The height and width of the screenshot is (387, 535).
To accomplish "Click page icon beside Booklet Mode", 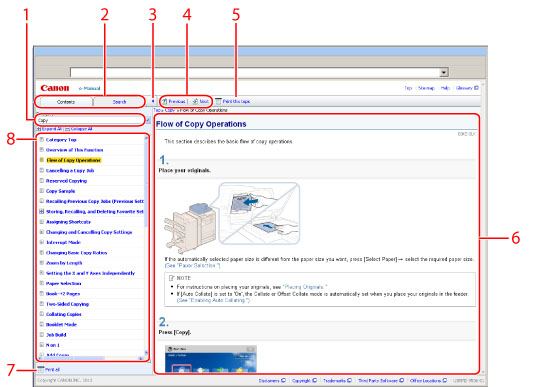I will pyautogui.click(x=42, y=324).
